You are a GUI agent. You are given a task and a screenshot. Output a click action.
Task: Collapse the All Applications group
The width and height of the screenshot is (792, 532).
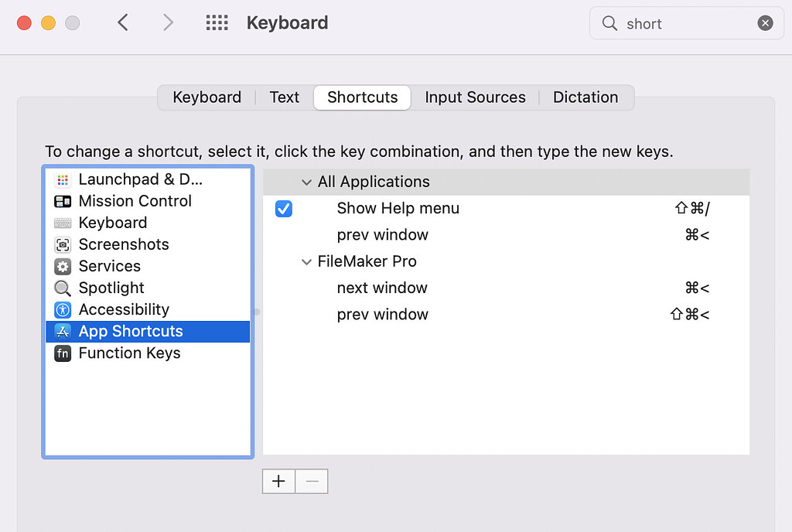(x=306, y=182)
